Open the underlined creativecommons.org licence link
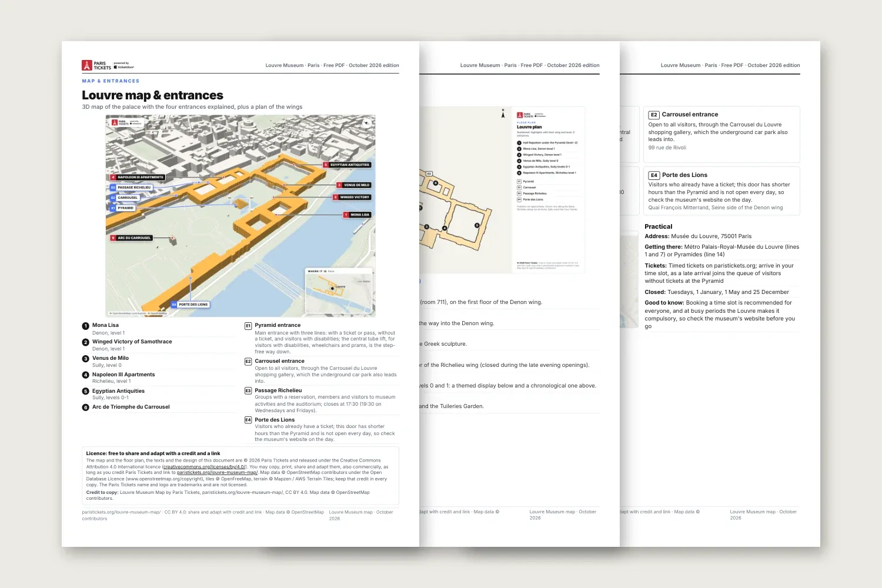This screenshot has width=882, height=588. [203, 467]
